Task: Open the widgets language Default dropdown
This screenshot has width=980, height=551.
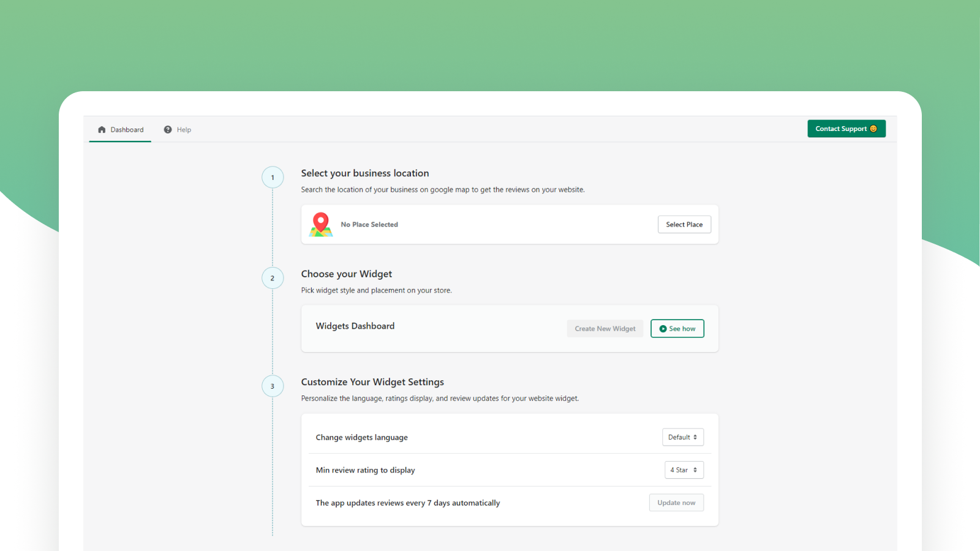Action: coord(683,437)
